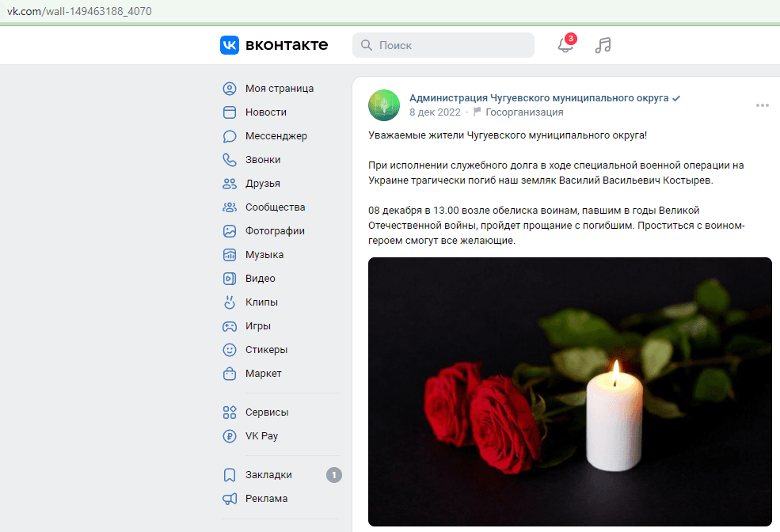Open the community avatar image
780x532 pixels.
point(384,105)
